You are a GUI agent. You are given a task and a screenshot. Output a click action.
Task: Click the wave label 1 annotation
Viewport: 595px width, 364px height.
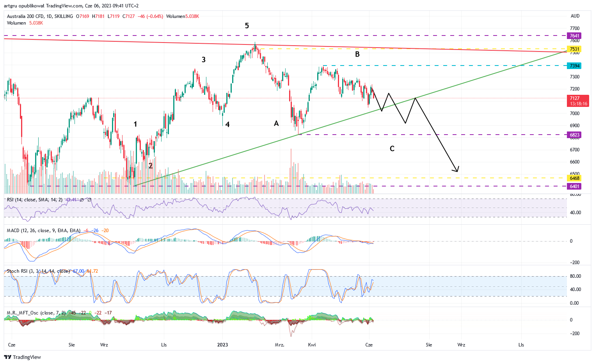(135, 124)
